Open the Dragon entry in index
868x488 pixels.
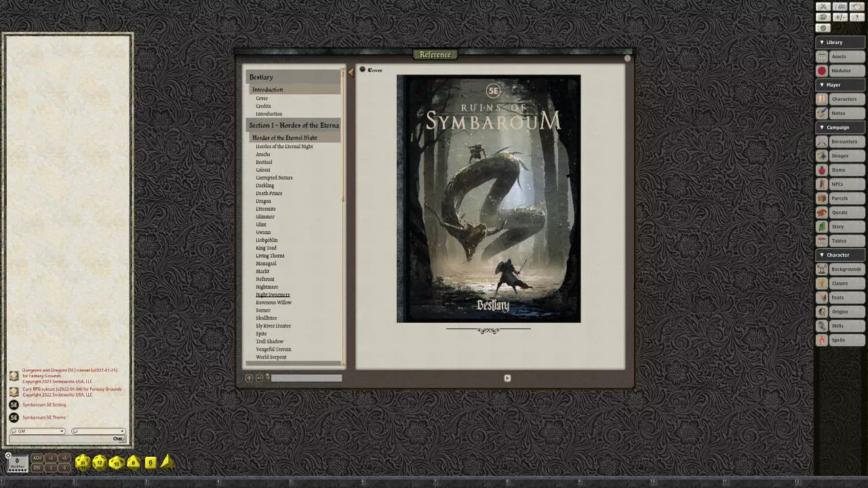tap(263, 201)
